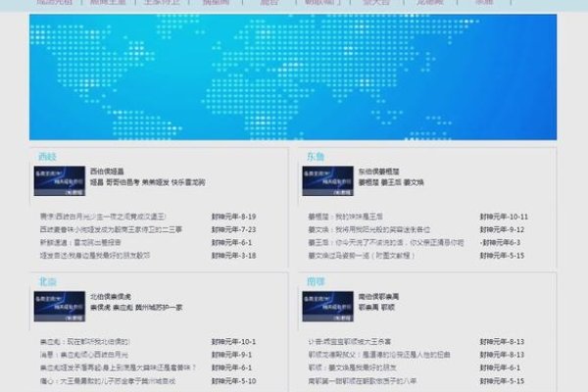Open the 南鄂 headline dated 封神元年-6-1
The image size is (588, 392).
coord(353,367)
